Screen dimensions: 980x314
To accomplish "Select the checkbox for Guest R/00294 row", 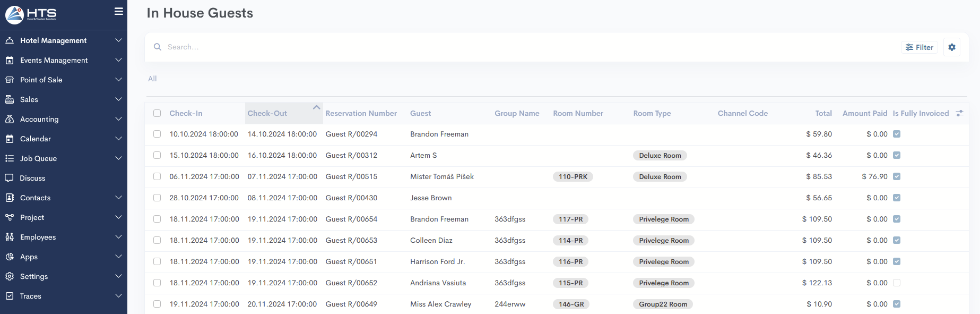I will 157,134.
